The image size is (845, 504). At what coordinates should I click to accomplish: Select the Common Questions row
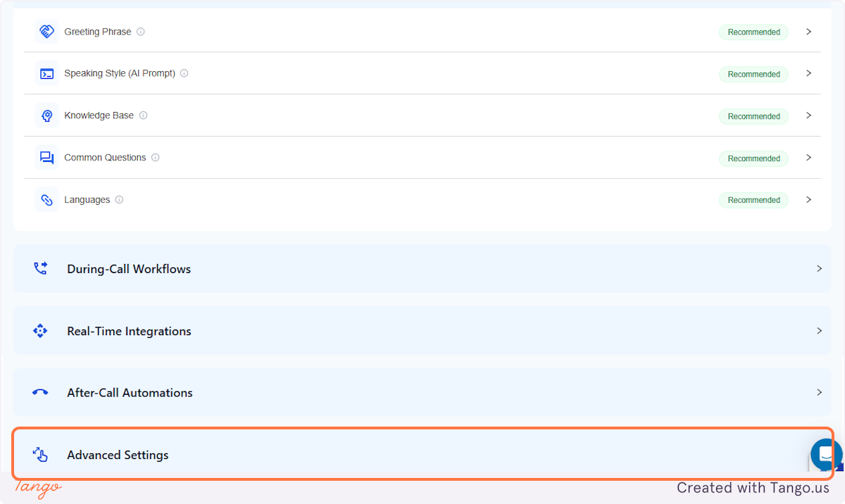pos(423,158)
